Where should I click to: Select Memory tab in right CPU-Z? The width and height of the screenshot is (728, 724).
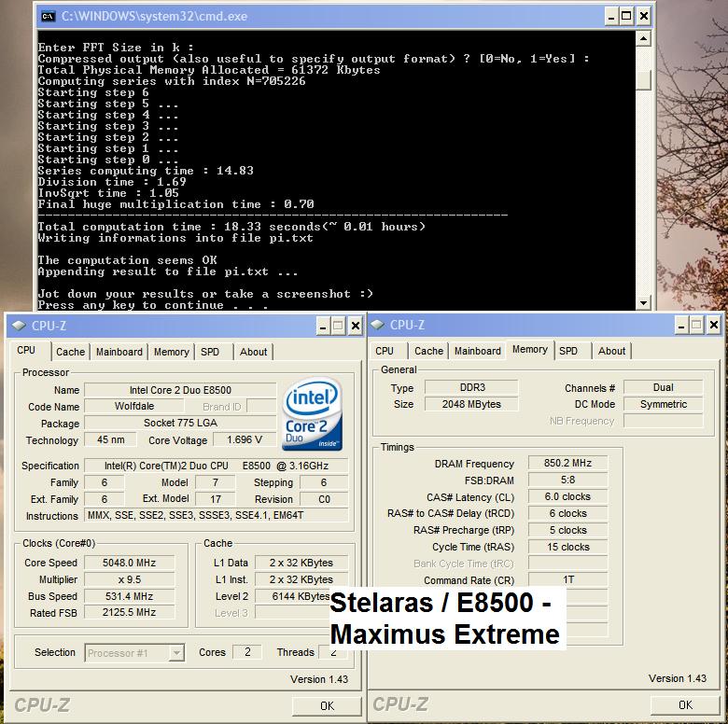[530, 350]
